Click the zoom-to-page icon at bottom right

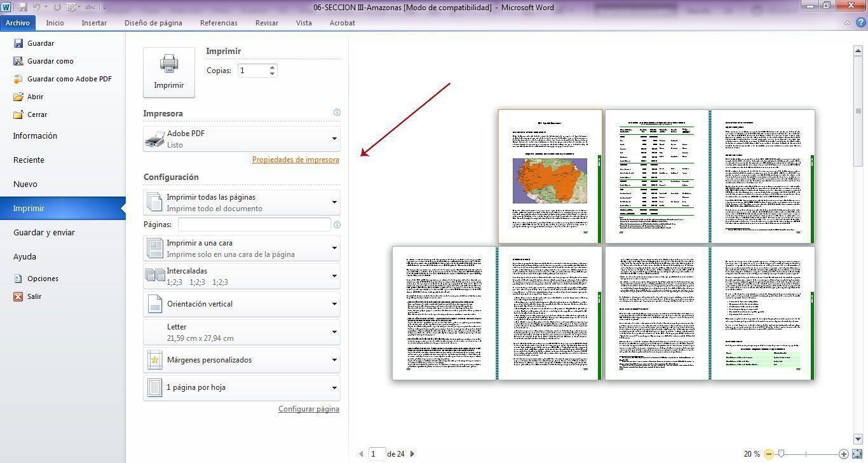tap(857, 453)
